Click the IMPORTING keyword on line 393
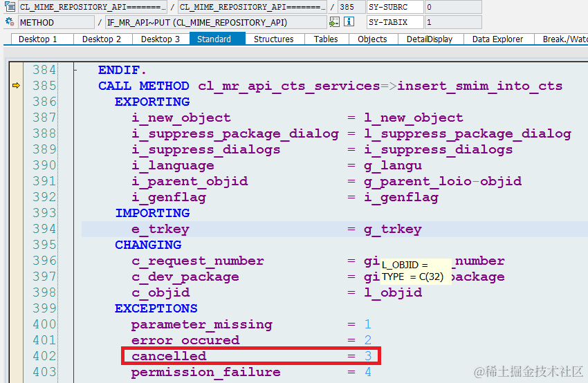 pyautogui.click(x=152, y=213)
